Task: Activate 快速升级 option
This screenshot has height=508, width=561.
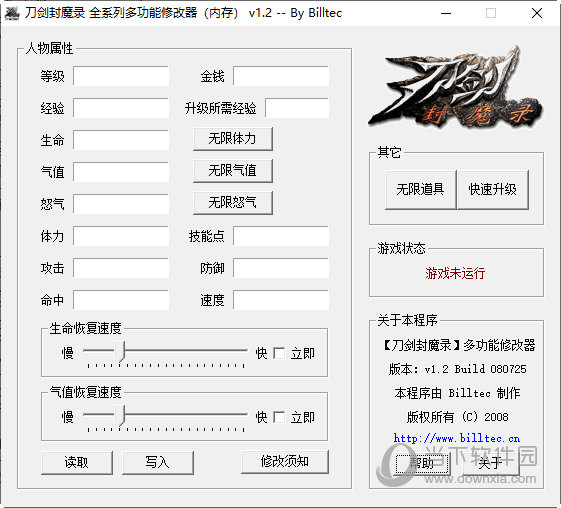Action: tap(493, 190)
